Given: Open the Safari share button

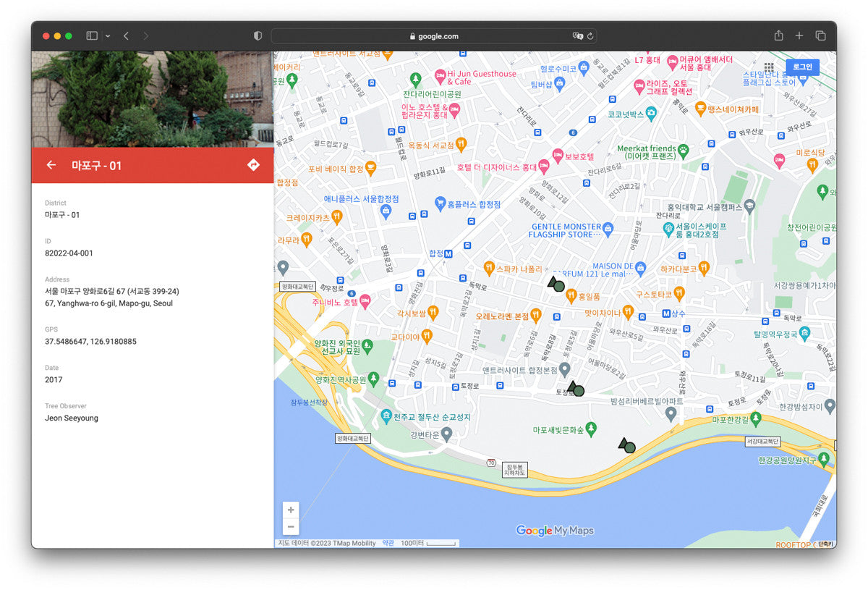Looking at the screenshot, I should pos(778,35).
